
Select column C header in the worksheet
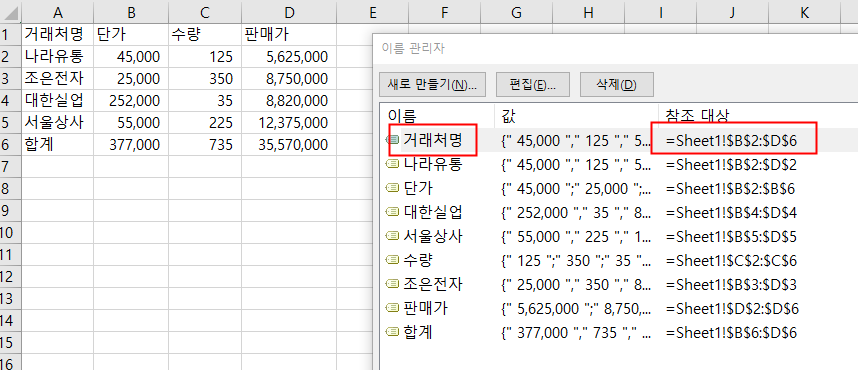[205, 12]
